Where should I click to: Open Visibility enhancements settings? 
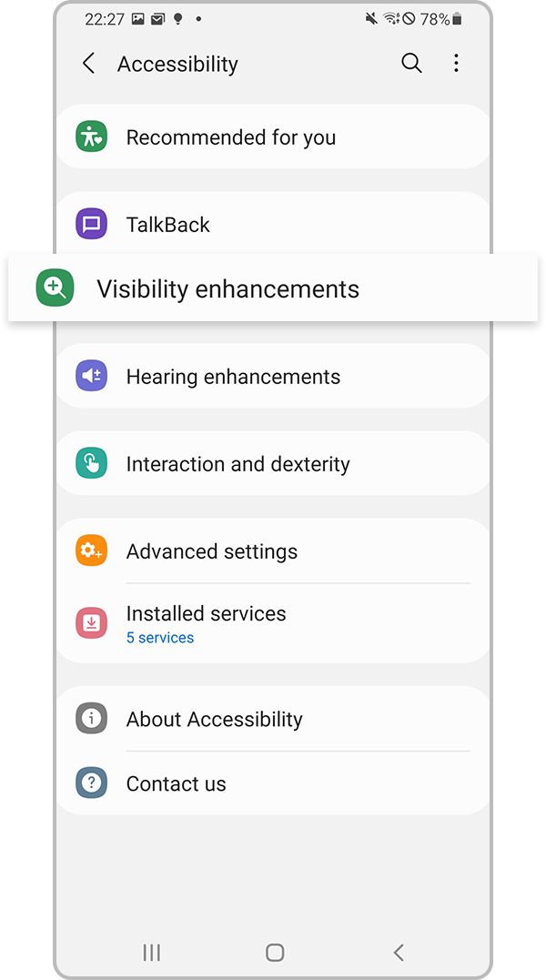pyautogui.click(x=227, y=289)
